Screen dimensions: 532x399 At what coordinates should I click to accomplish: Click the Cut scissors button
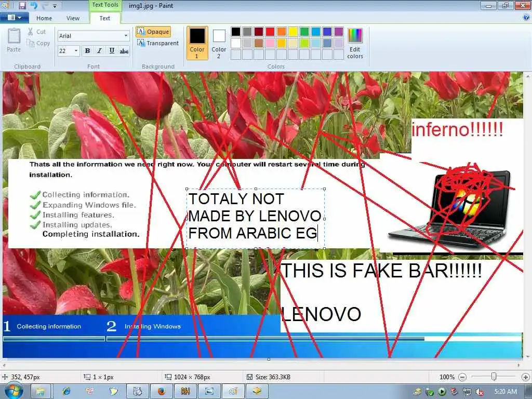pos(37,32)
